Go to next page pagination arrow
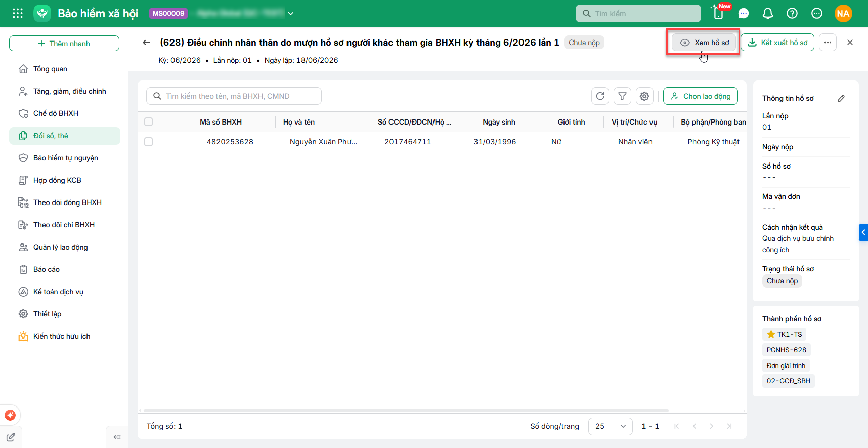868x448 pixels. [712, 426]
